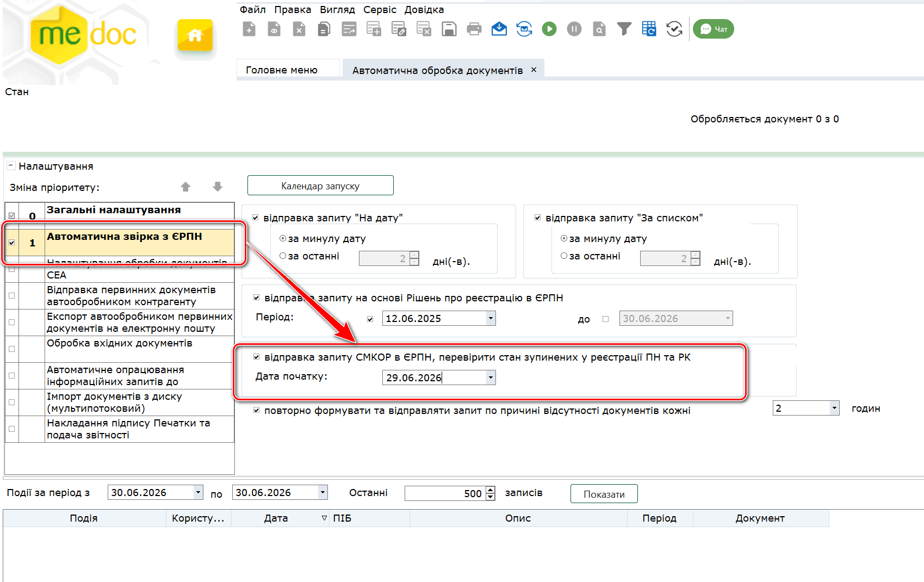This screenshot has height=582, width=924.
Task: Click the new document plus icon
Action: pos(249,29)
